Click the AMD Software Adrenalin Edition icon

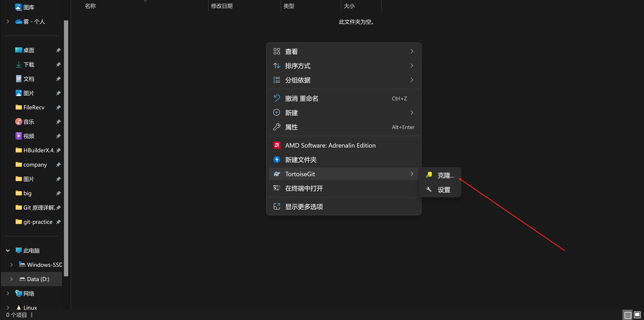coord(277,145)
